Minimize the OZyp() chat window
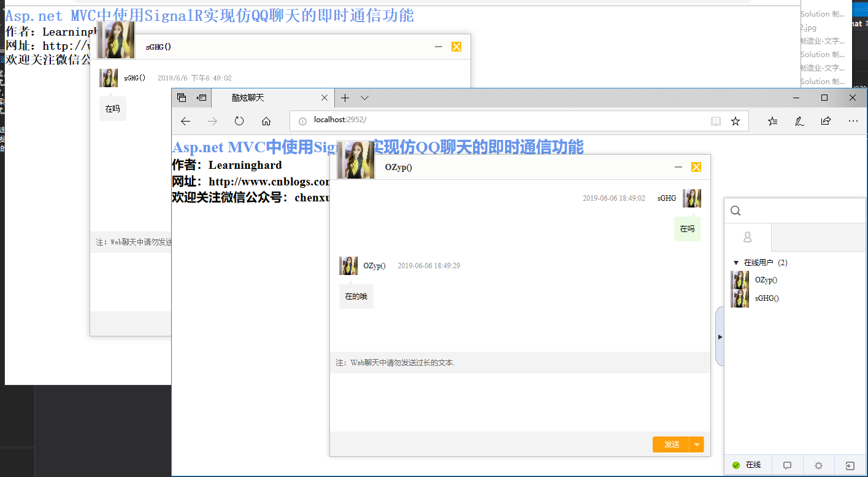The height and width of the screenshot is (477, 868). click(x=678, y=167)
